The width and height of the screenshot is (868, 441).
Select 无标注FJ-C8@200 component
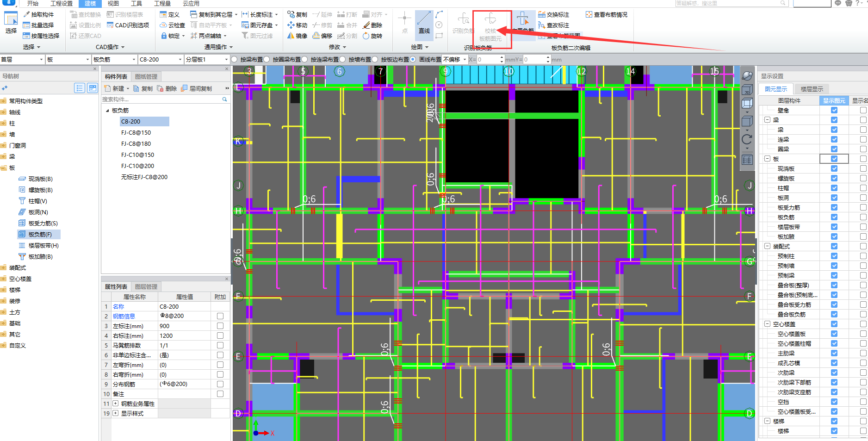click(144, 177)
